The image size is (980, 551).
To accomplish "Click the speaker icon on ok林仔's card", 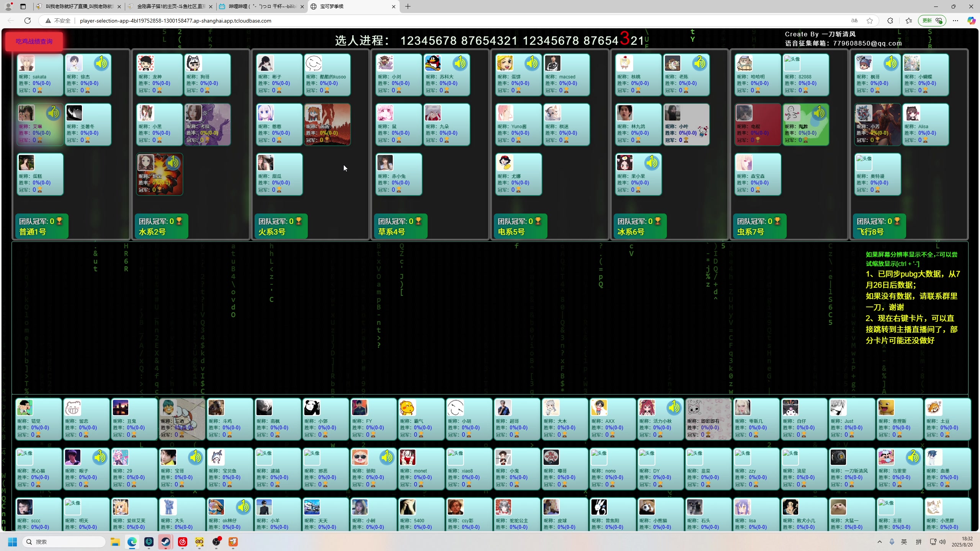I will (243, 507).
